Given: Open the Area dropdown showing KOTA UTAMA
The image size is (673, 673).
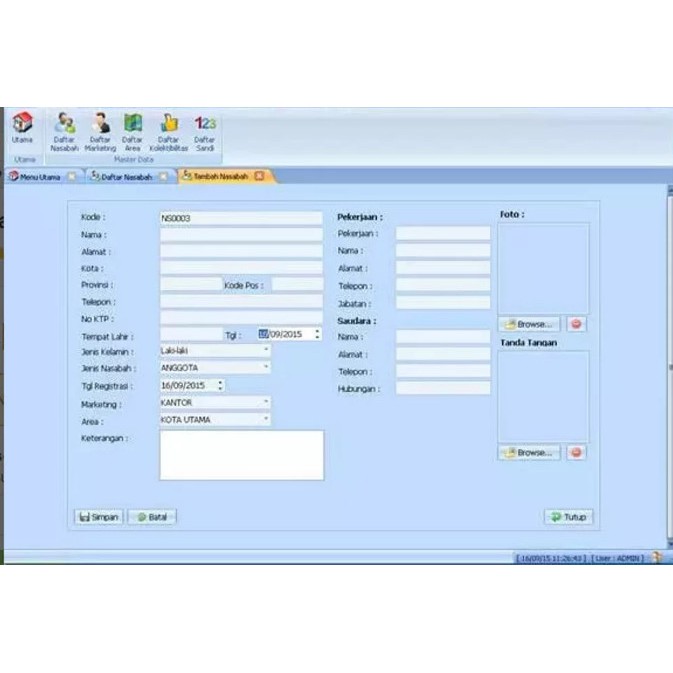Looking at the screenshot, I should click(x=266, y=419).
